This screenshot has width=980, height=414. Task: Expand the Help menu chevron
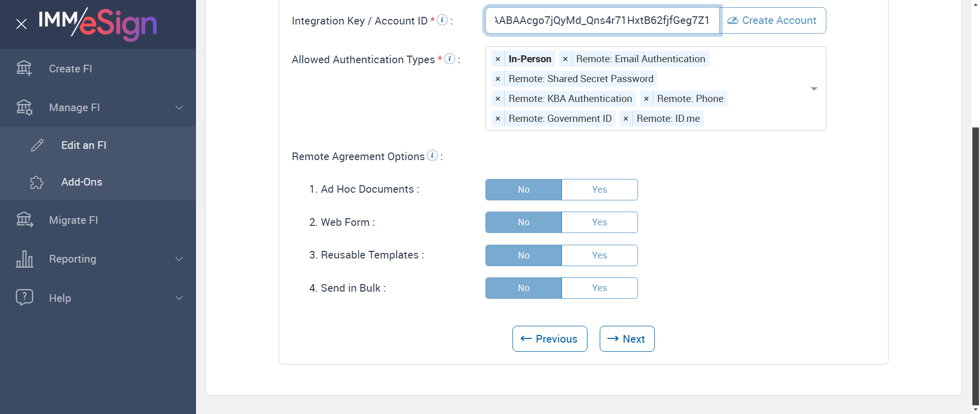pyautogui.click(x=179, y=298)
